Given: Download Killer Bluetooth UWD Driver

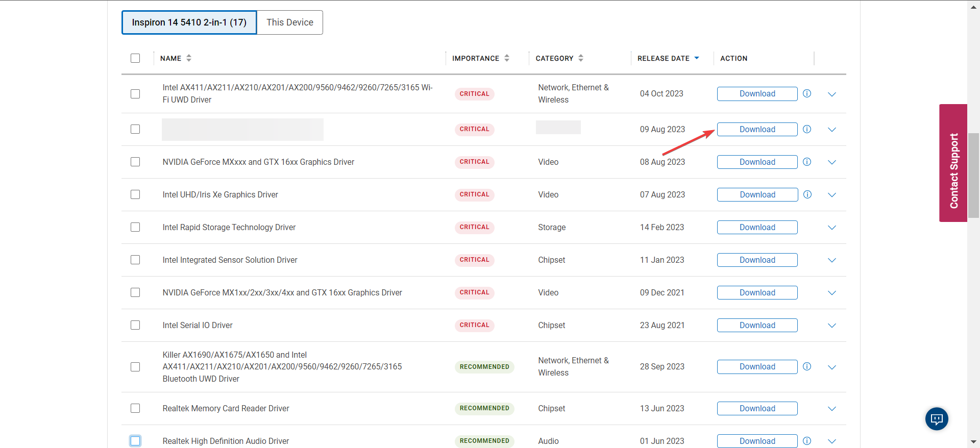Looking at the screenshot, I should point(757,367).
